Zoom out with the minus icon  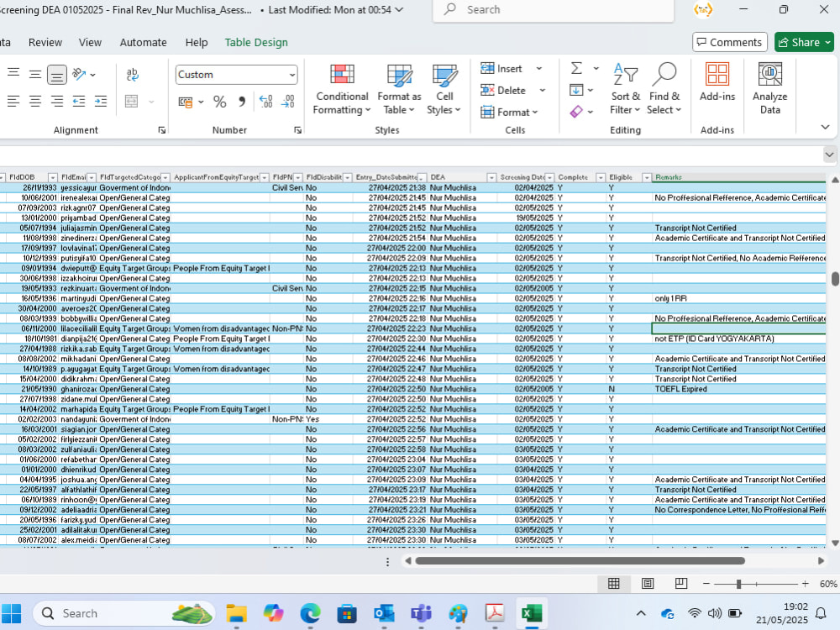[706, 584]
